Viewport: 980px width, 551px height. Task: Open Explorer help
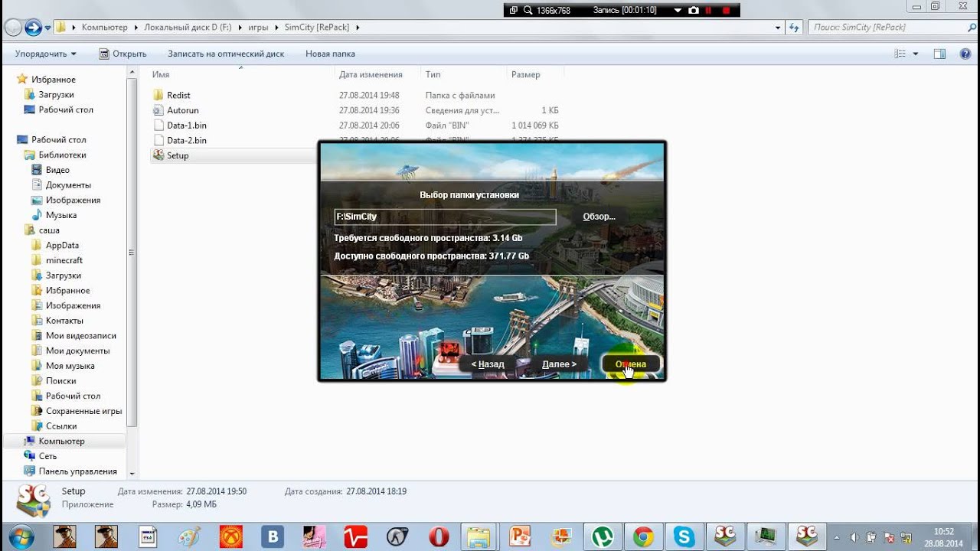click(x=964, y=54)
